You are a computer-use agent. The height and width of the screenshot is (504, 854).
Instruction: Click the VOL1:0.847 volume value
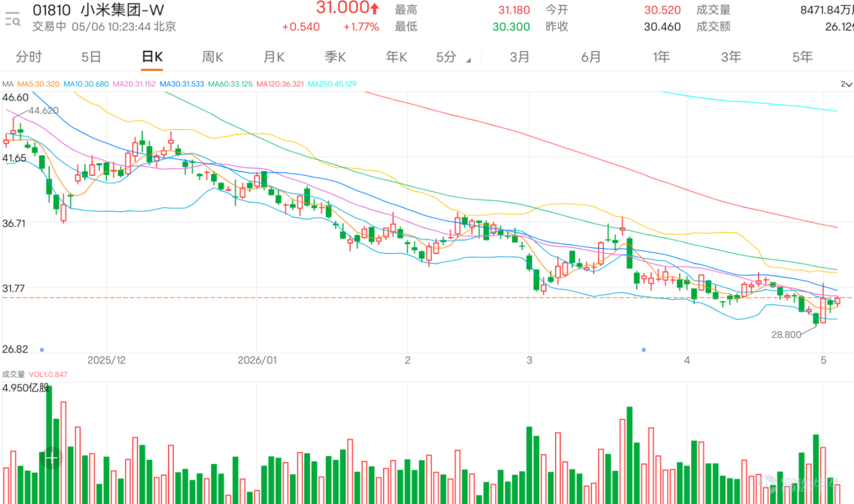[48, 374]
